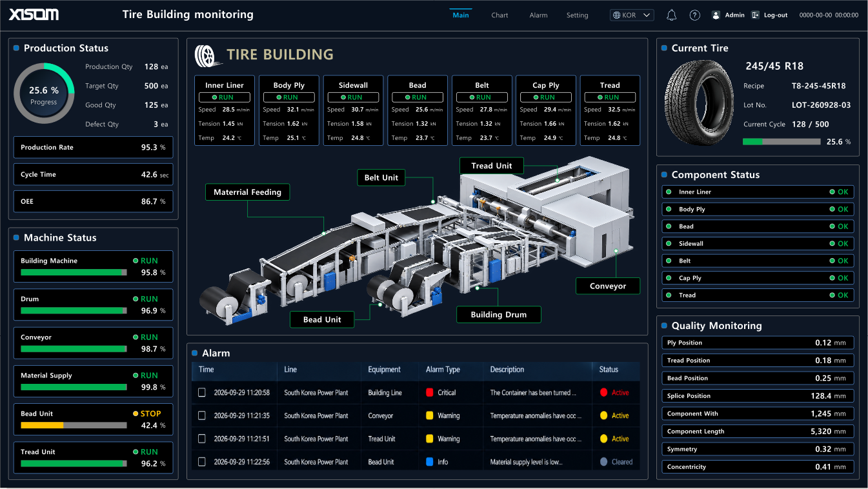Click the blue Info alarm type icon
The image size is (868, 489).
430,462
